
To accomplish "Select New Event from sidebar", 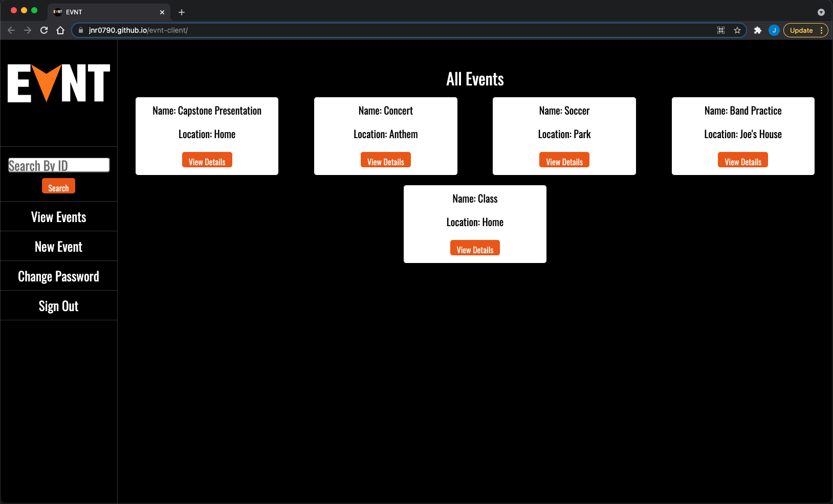I will (x=59, y=246).
